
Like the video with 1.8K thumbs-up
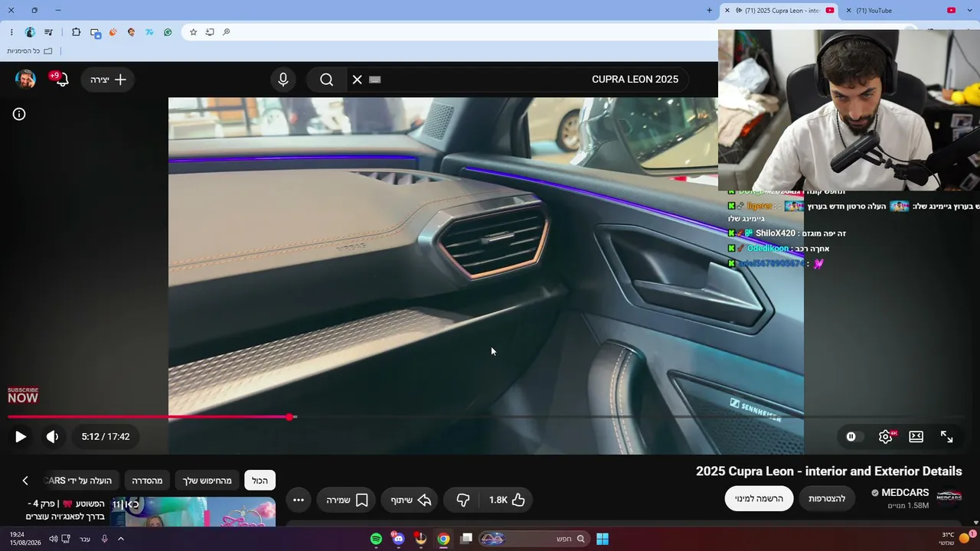pos(506,500)
